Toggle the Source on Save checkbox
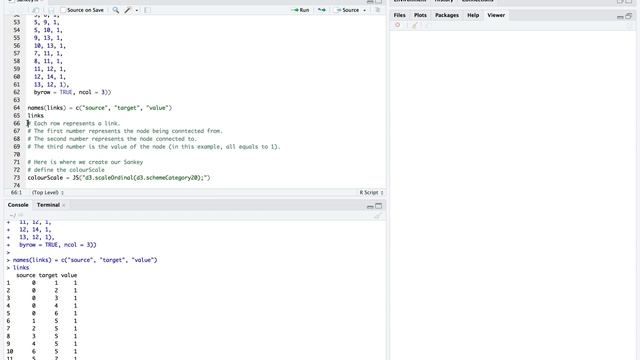This screenshot has height=360, width=640. coord(63,10)
